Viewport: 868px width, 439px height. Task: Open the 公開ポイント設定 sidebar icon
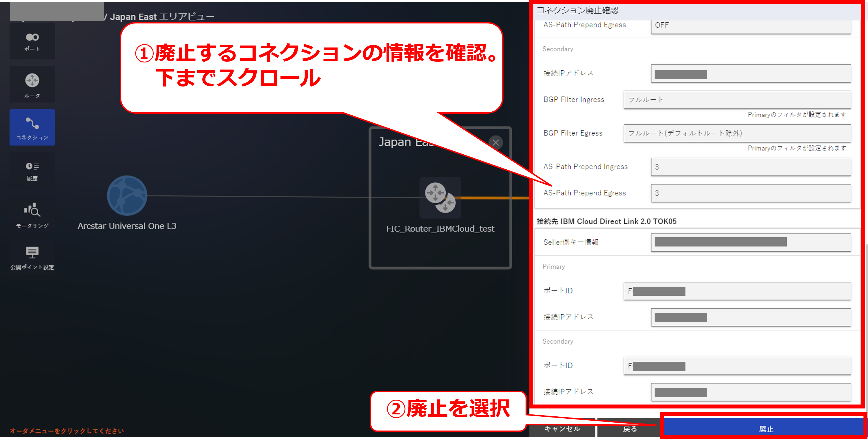[32, 257]
